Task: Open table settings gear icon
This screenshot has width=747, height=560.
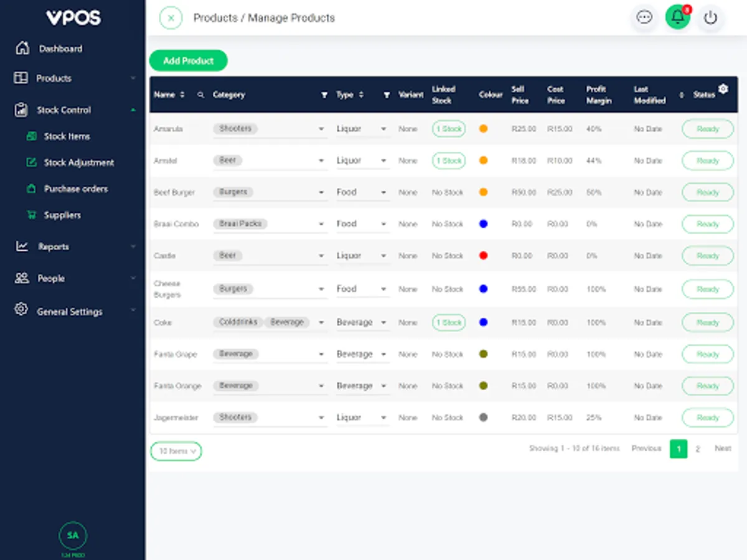Action: pyautogui.click(x=723, y=89)
